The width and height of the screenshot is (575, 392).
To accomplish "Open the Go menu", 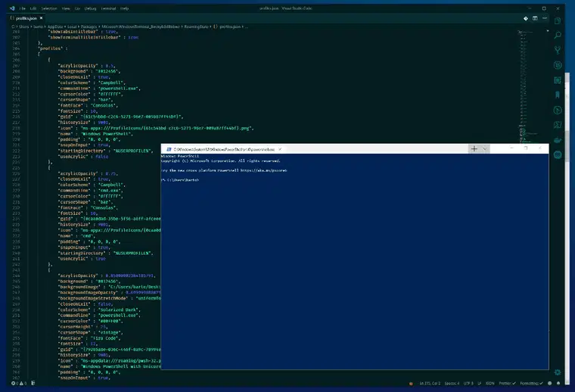I will [x=77, y=8].
